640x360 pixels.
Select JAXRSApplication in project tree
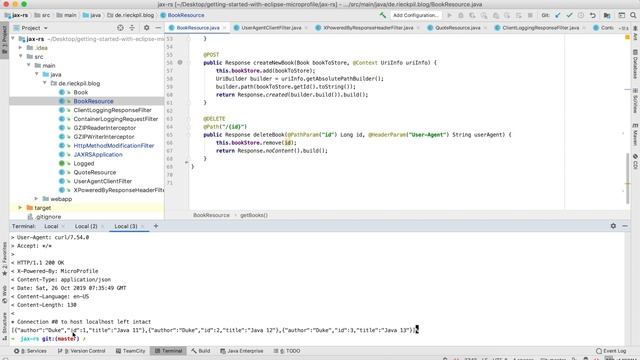[x=98, y=155]
